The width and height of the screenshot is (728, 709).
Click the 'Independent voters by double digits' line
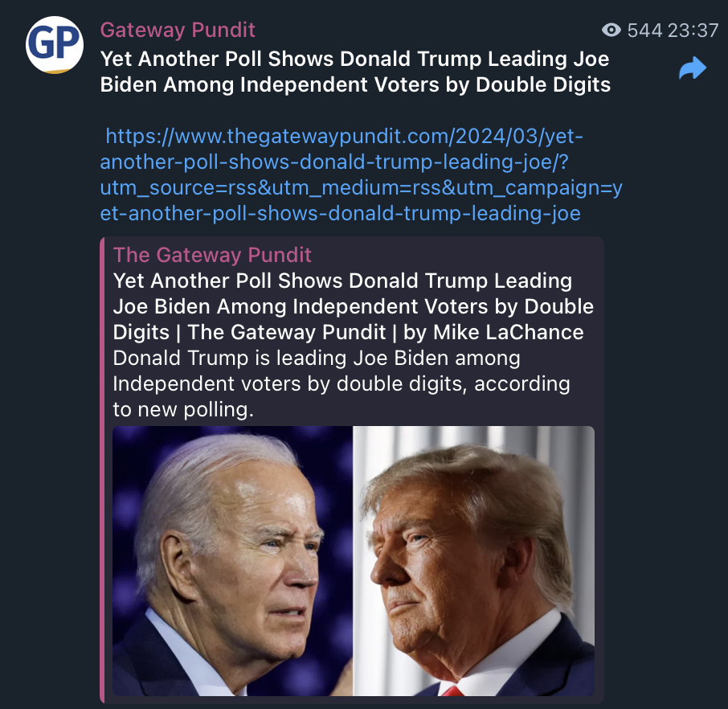342,384
